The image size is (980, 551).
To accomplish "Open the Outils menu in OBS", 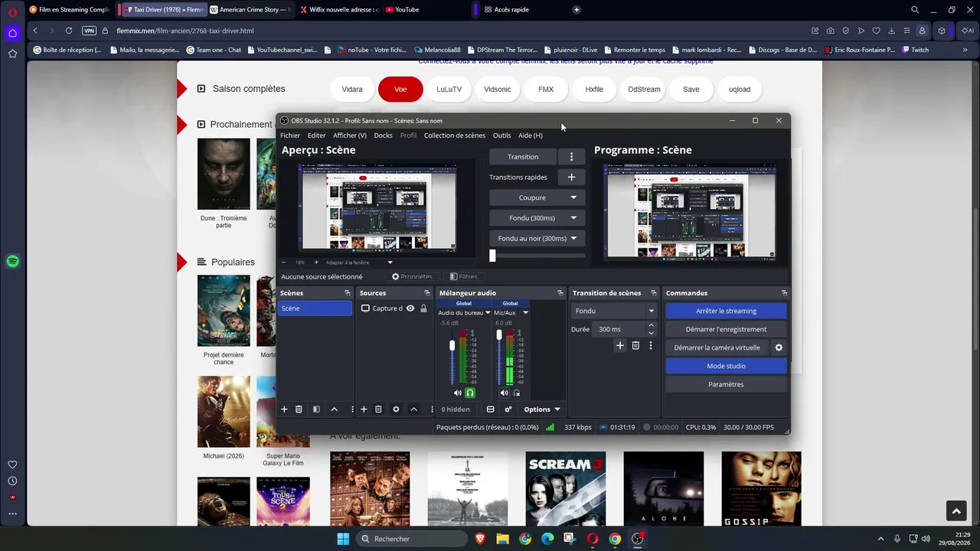I will pos(501,135).
